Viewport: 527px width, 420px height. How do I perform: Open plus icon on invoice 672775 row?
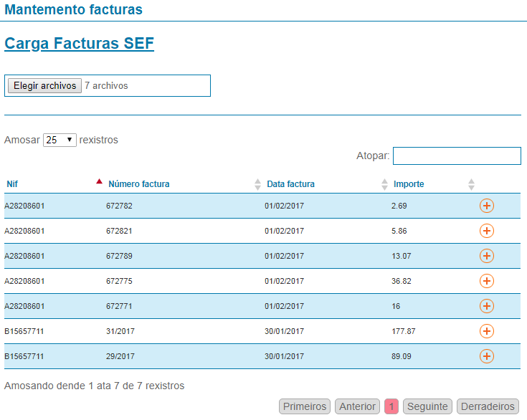[486, 281]
